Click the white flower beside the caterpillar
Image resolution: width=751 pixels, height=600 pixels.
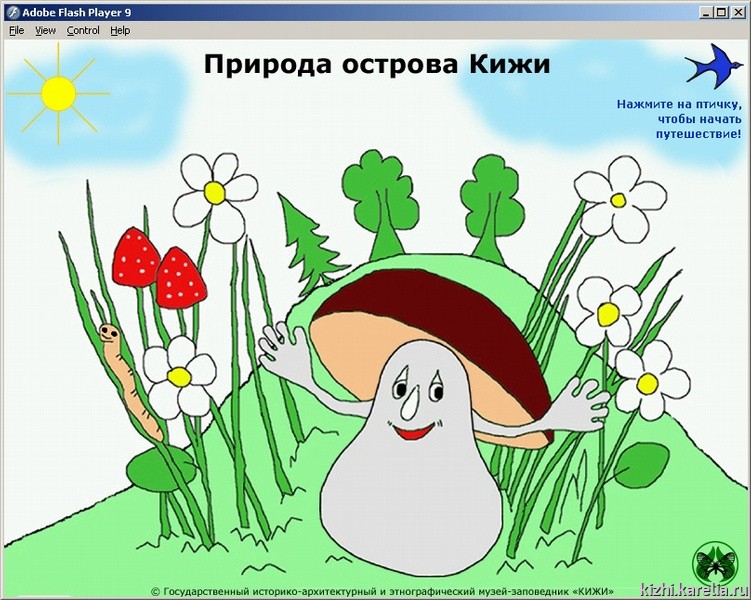180,375
